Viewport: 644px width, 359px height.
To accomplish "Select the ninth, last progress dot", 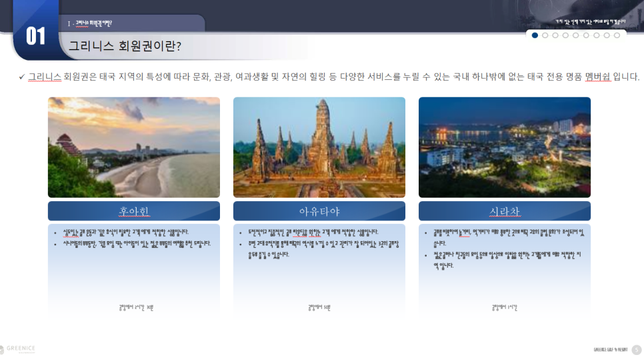I will [617, 35].
